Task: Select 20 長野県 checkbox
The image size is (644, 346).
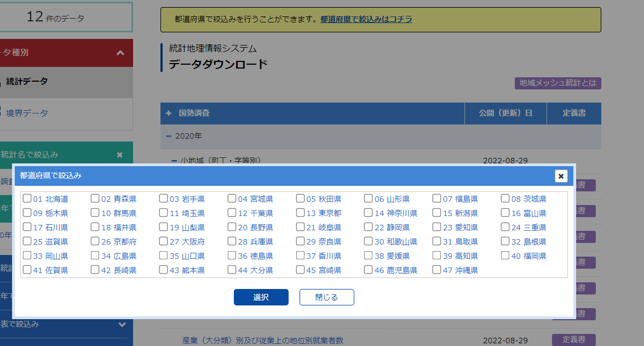Action: click(232, 226)
